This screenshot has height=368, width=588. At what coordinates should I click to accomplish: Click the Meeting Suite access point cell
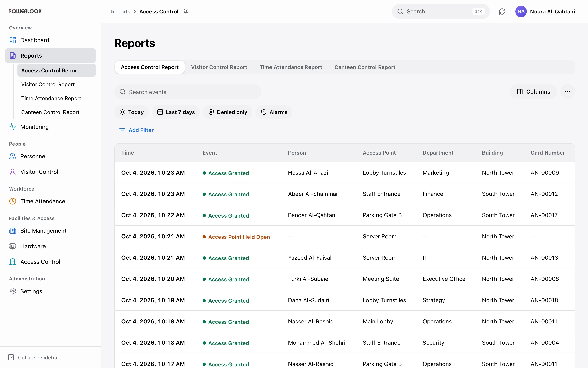coord(381,279)
